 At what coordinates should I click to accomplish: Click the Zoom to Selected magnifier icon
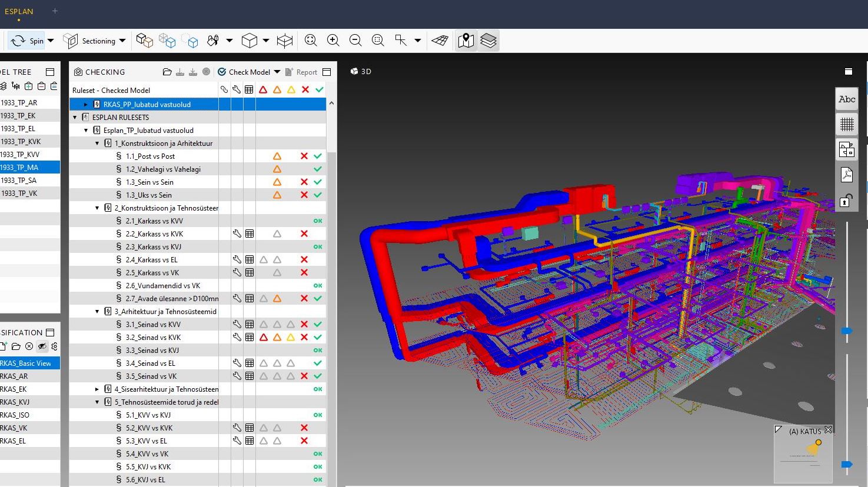378,40
